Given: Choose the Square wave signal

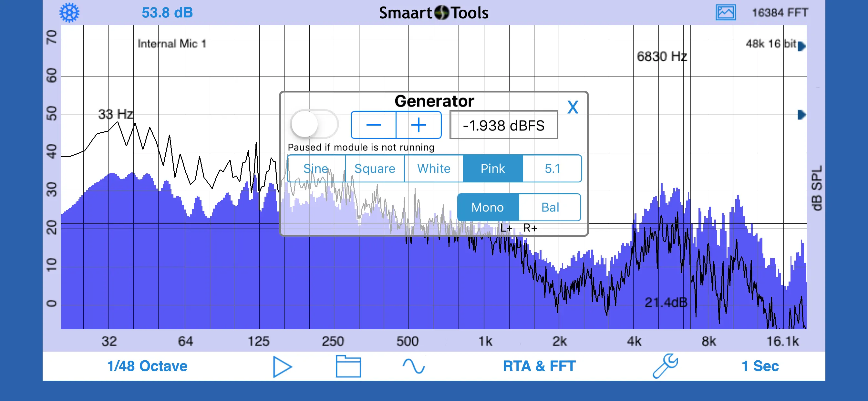Looking at the screenshot, I should click(375, 169).
